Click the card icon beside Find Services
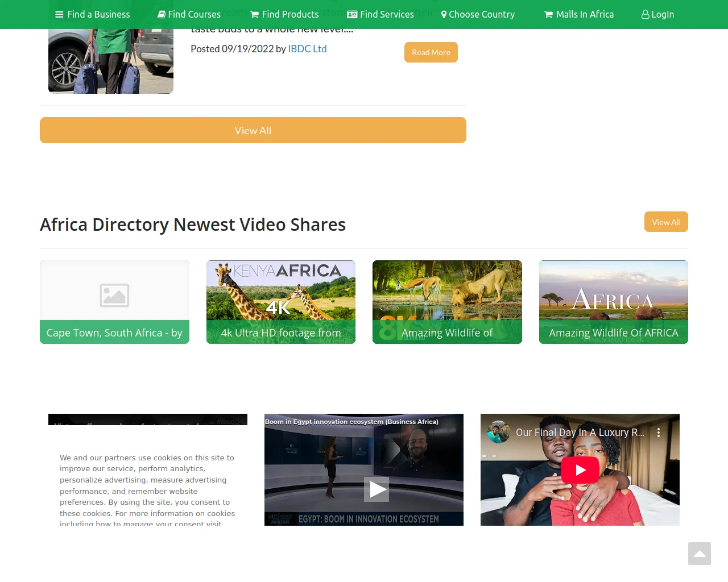 tap(352, 15)
